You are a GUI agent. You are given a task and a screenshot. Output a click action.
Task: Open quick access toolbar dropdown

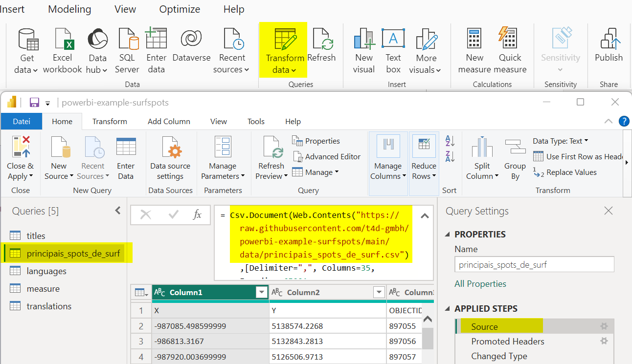[48, 103]
